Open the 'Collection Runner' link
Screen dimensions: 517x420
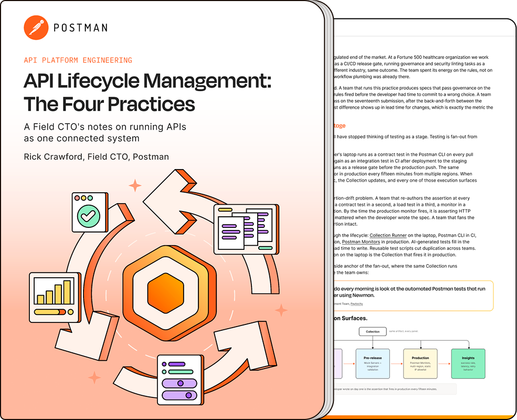[x=388, y=235]
